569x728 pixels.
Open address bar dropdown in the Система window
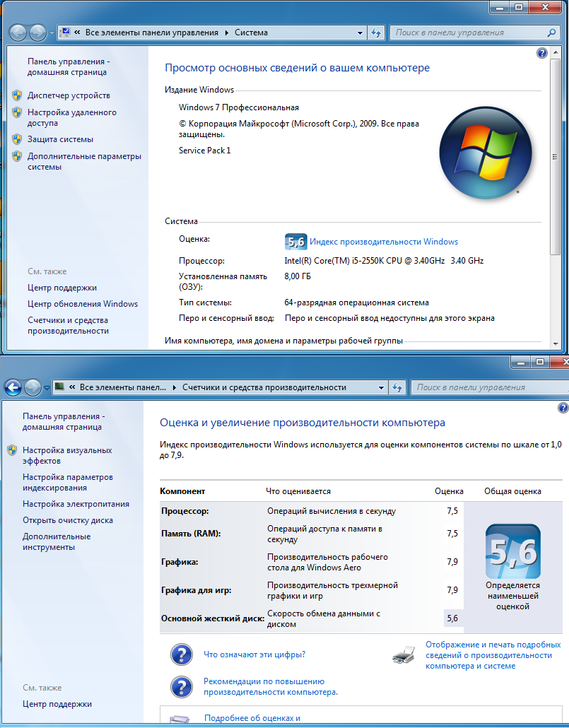[360, 33]
